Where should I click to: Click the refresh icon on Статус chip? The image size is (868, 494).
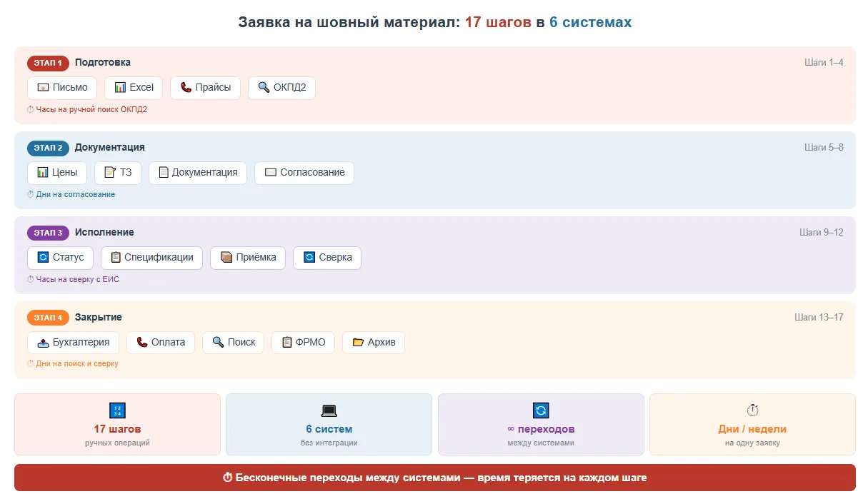[43, 258]
